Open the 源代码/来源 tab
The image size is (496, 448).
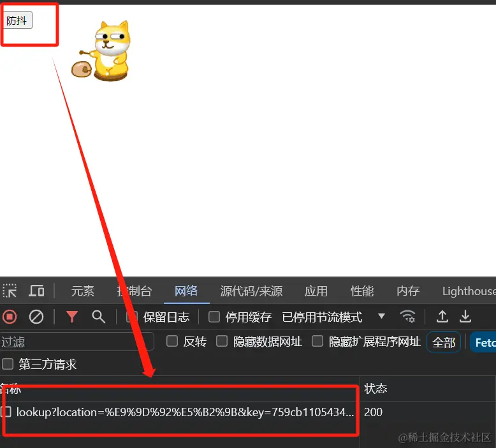pos(251,291)
